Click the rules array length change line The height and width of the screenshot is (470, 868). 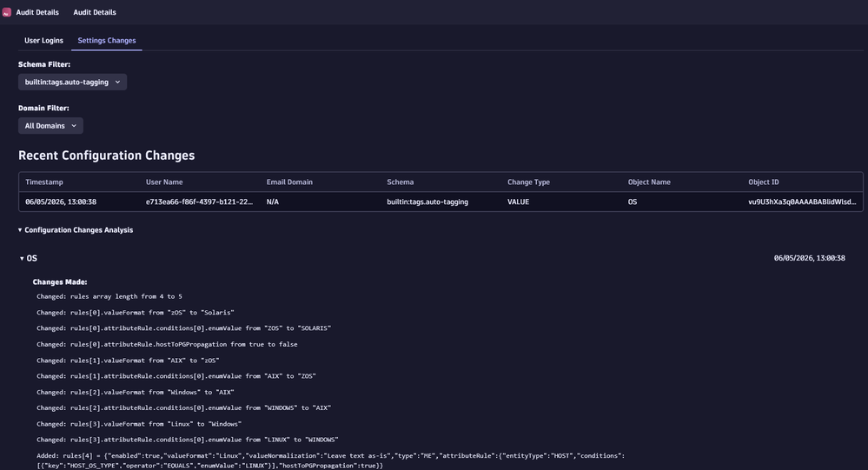click(x=109, y=297)
